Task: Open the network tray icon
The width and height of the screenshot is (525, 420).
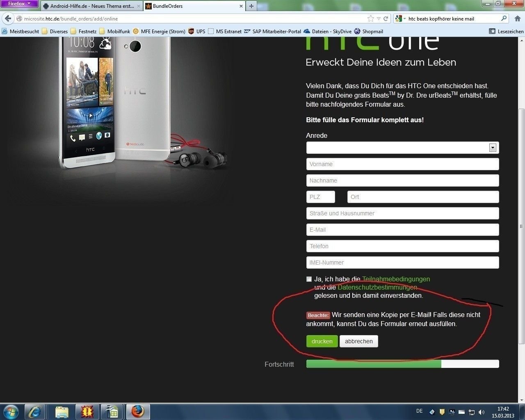Action: (x=472, y=412)
